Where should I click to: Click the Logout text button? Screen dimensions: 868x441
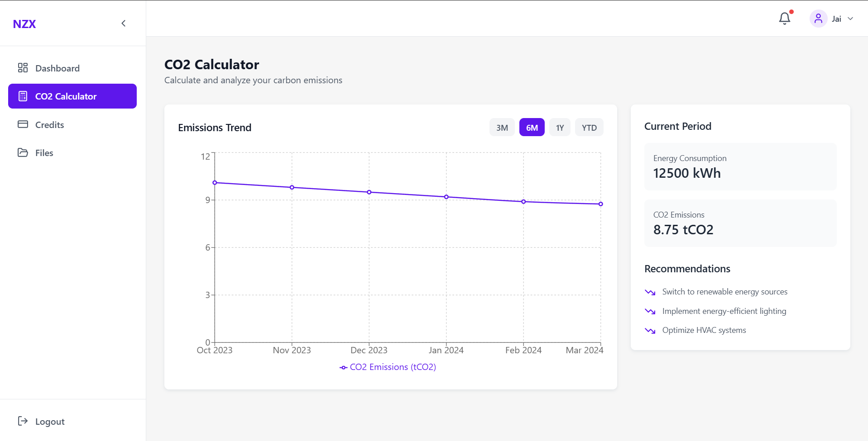[x=50, y=422]
